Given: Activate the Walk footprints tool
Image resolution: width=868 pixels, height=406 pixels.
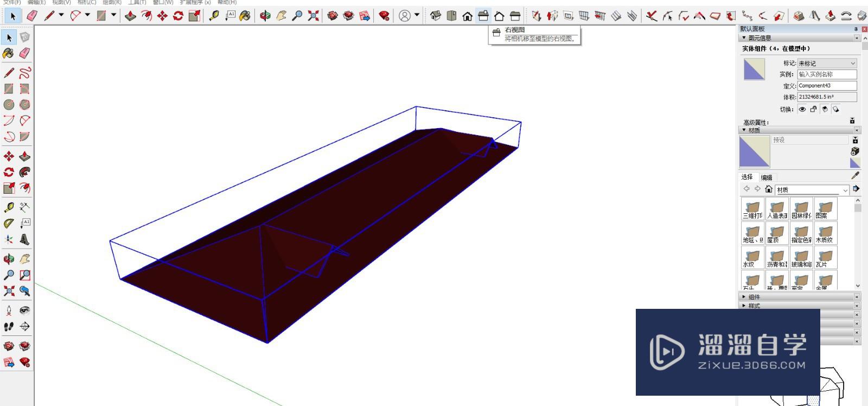Looking at the screenshot, I should point(9,326).
